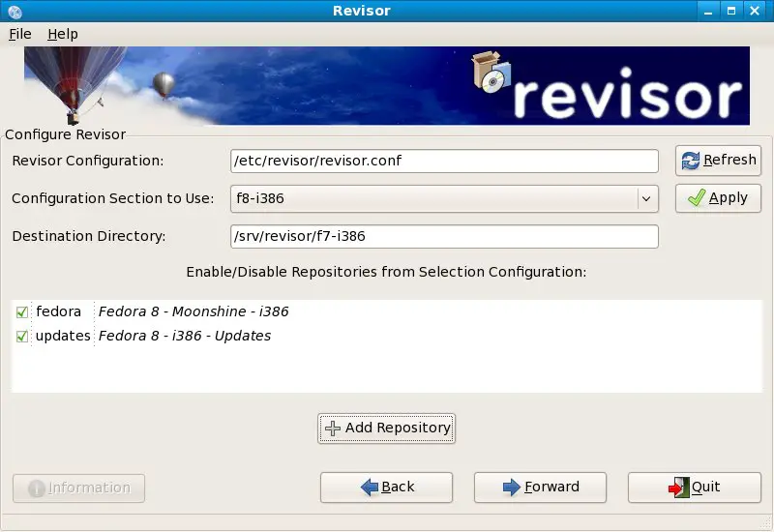Click the 'updates' repository name

[x=63, y=336]
